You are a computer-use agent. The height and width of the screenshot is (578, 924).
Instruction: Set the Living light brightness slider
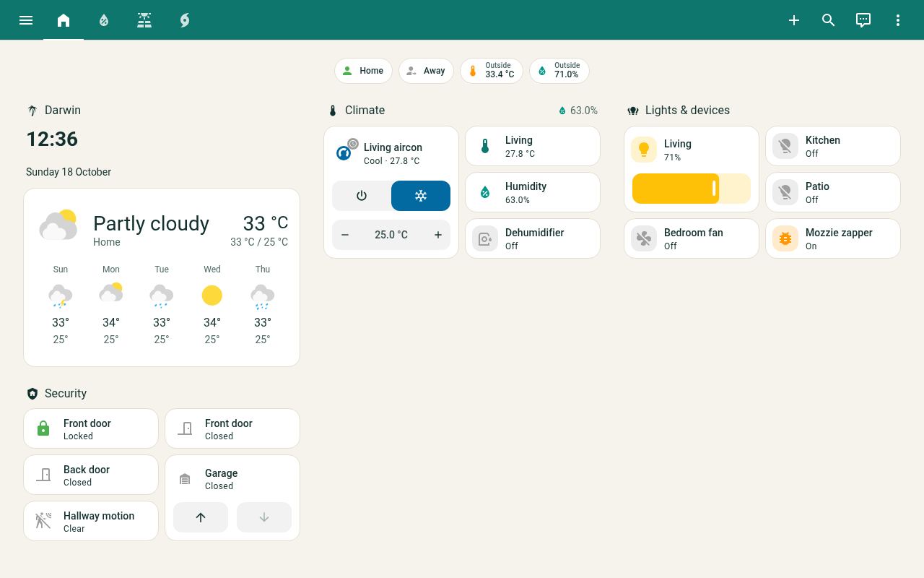(692, 189)
